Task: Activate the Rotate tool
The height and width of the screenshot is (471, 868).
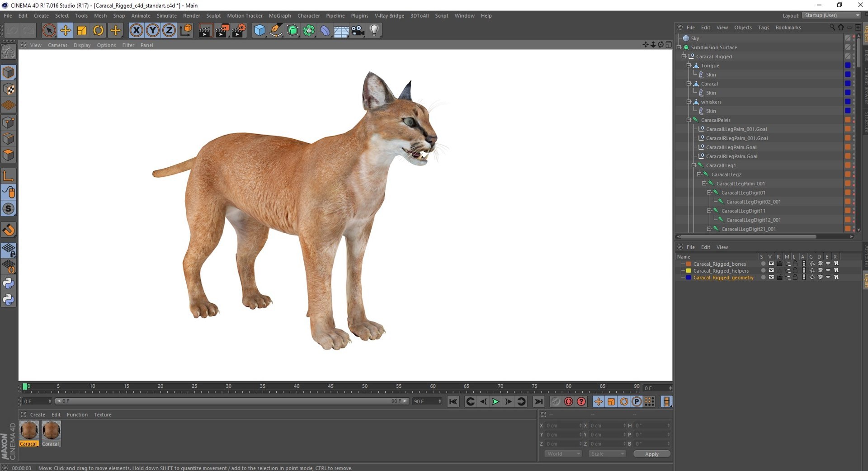Action: (98, 30)
